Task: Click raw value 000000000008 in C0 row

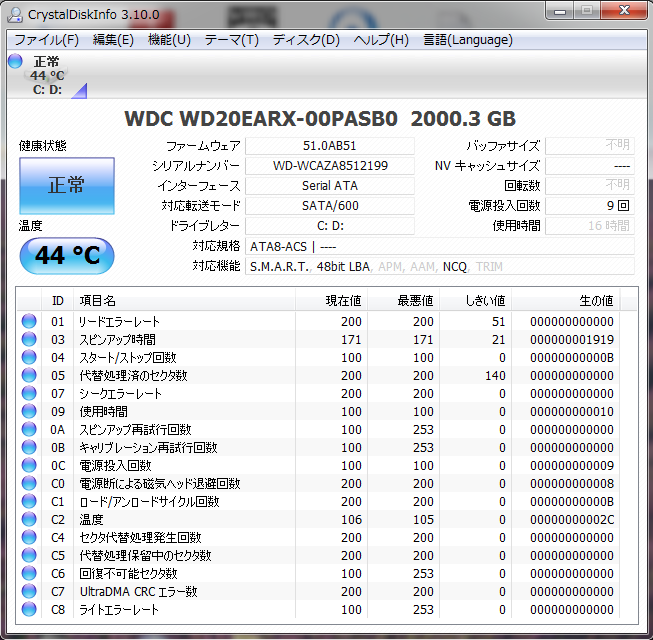Action: coord(572,484)
